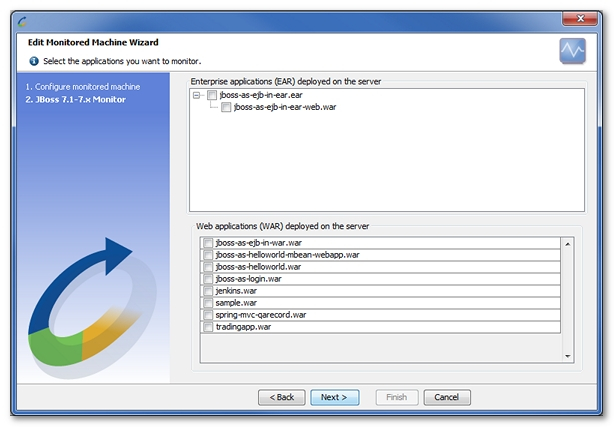Viewport: 614px width, 427px height.
Task: Click the blue info icon beside the instructions
Action: 34,61
